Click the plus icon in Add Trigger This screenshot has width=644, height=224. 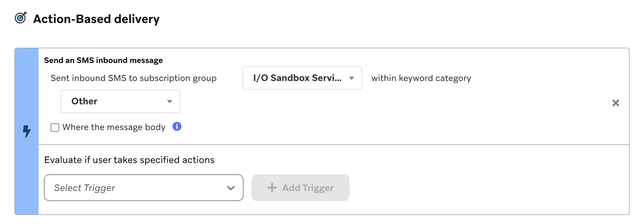pyautogui.click(x=272, y=188)
